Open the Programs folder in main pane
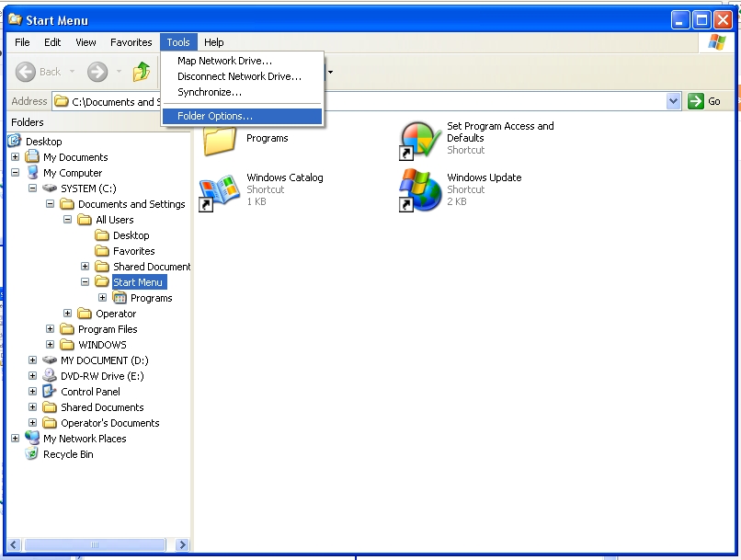 click(x=220, y=141)
